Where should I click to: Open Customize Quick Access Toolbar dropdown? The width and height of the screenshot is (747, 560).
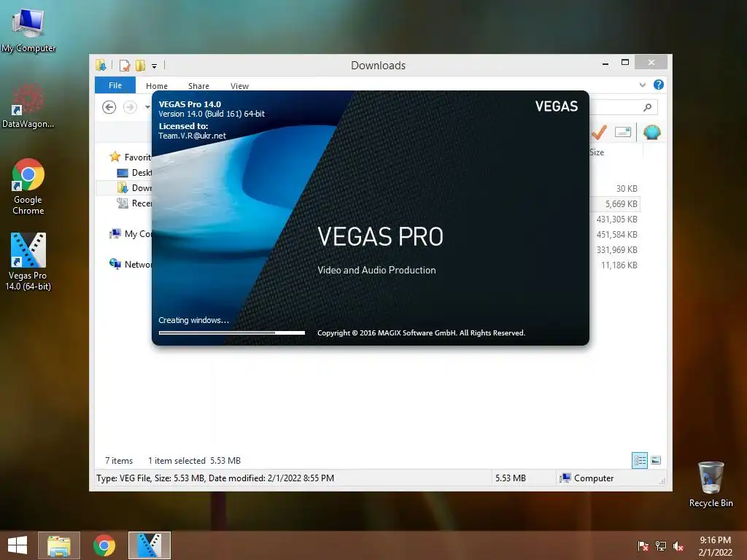click(155, 66)
